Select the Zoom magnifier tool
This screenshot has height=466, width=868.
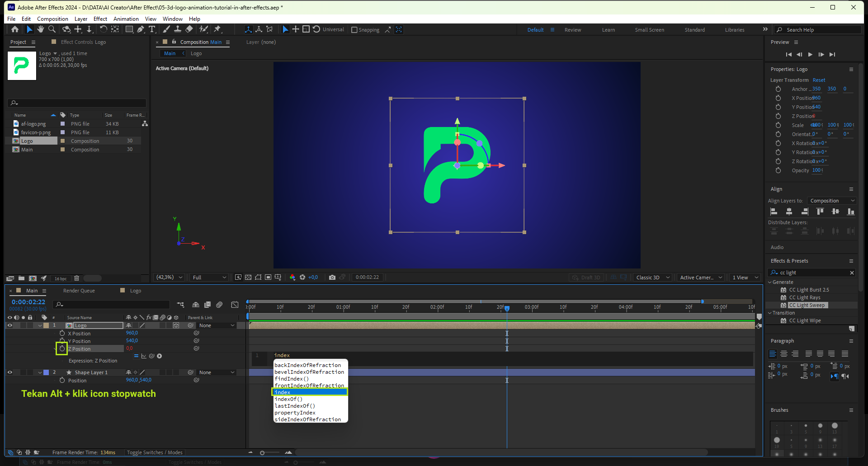[52, 29]
